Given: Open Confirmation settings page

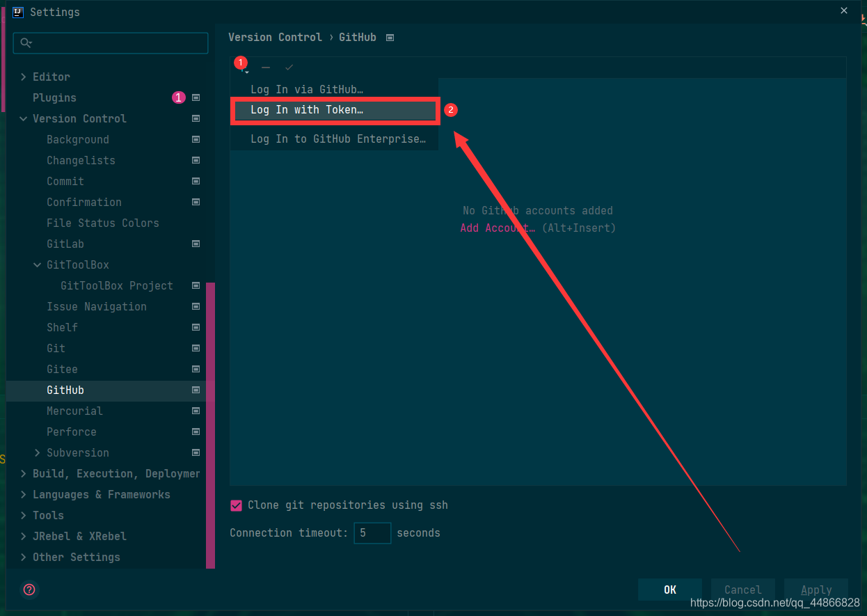Looking at the screenshot, I should [x=84, y=202].
